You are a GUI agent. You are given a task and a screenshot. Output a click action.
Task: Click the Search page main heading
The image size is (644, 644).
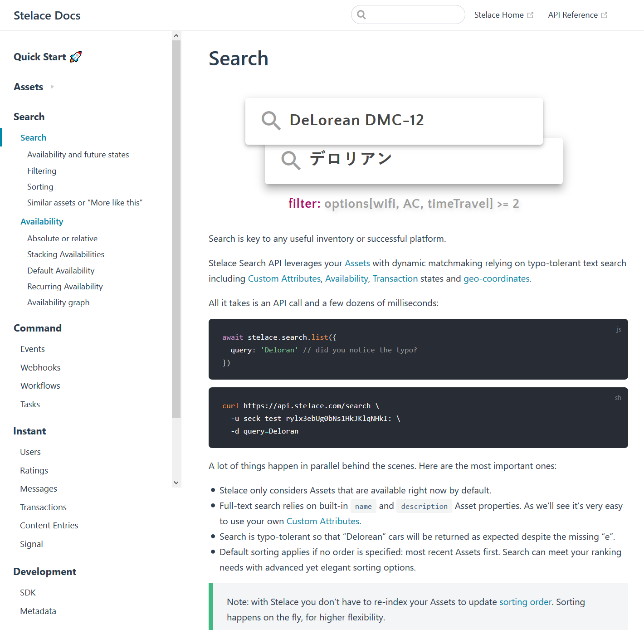239,59
